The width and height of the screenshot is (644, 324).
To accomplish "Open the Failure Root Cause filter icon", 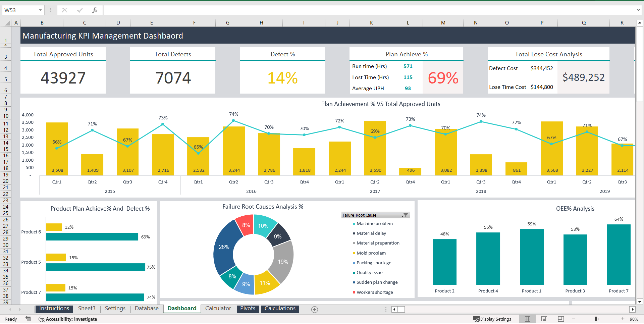I will click(x=405, y=215).
